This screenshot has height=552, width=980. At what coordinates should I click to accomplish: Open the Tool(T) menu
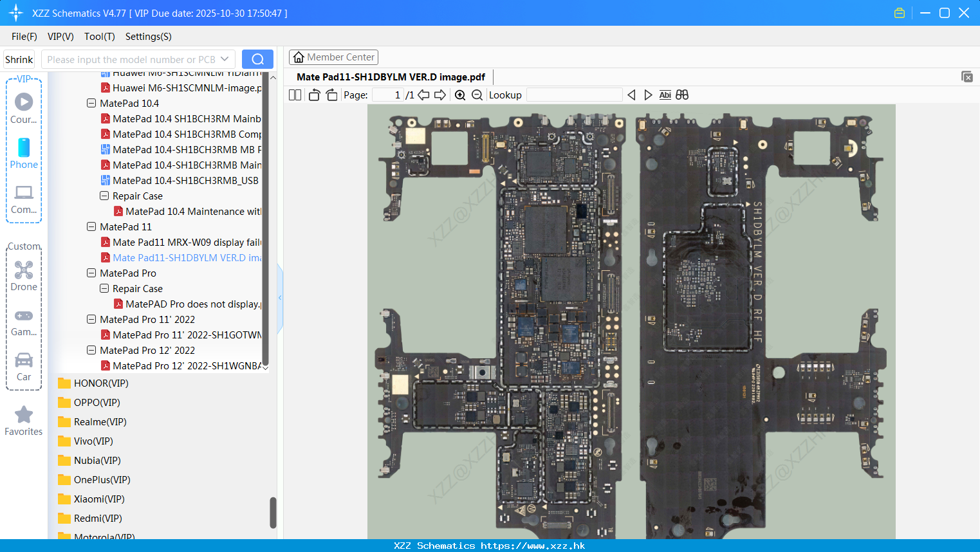tap(100, 37)
